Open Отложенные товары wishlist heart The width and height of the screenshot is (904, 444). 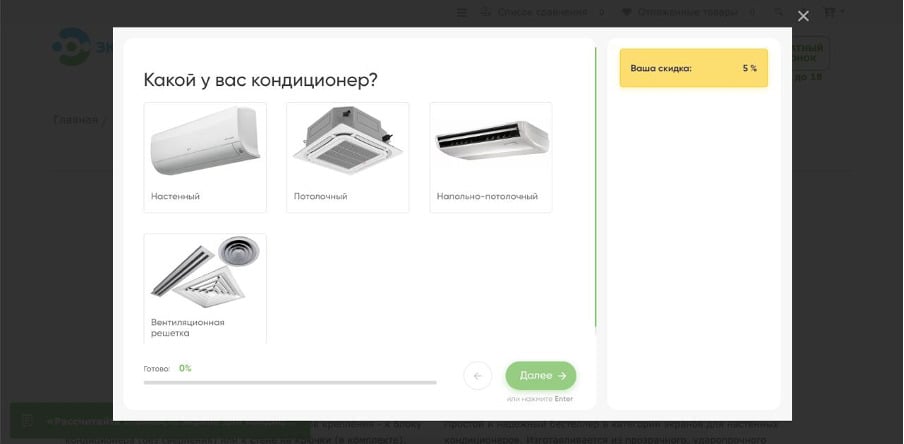click(682, 12)
